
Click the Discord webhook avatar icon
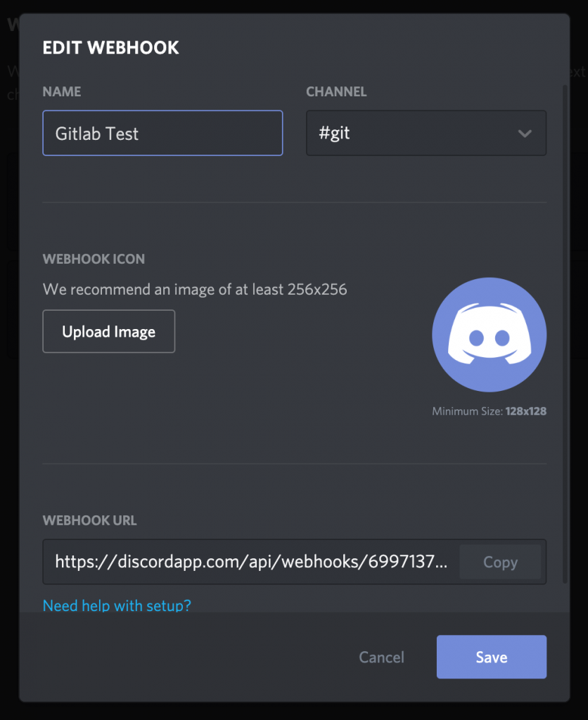488,335
